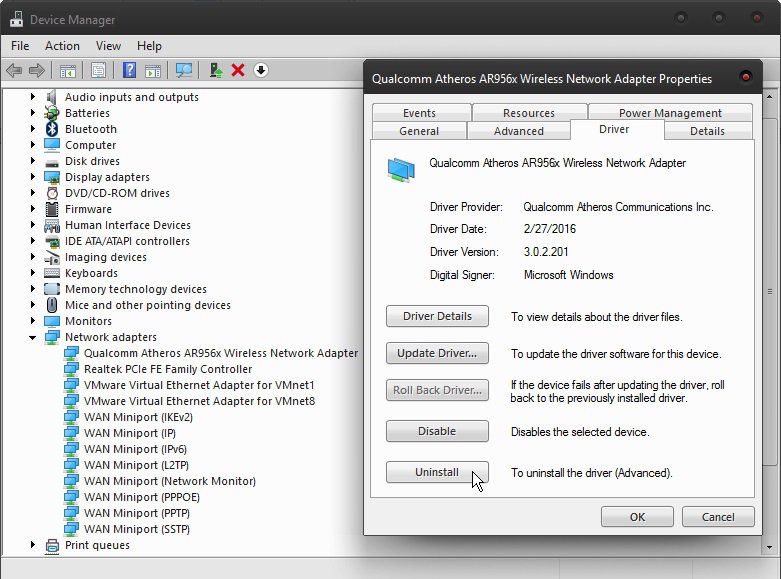This screenshot has width=781, height=579.
Task: Click the scrollbar down arrow in Device Manager
Action: pos(770,547)
